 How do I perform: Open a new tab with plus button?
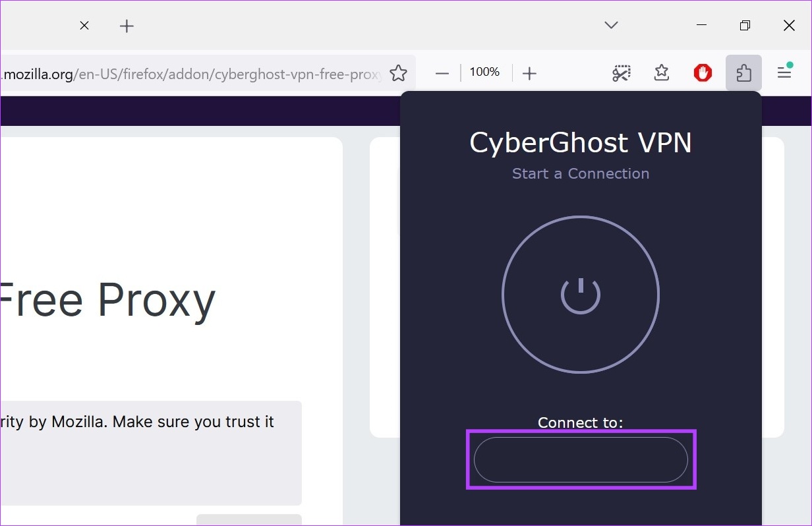(x=127, y=26)
